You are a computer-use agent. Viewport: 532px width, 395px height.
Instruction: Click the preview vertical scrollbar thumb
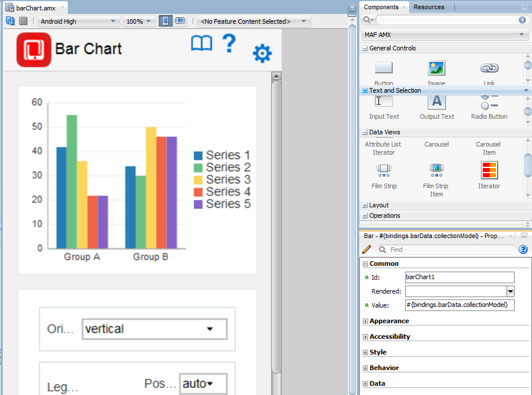(276, 227)
